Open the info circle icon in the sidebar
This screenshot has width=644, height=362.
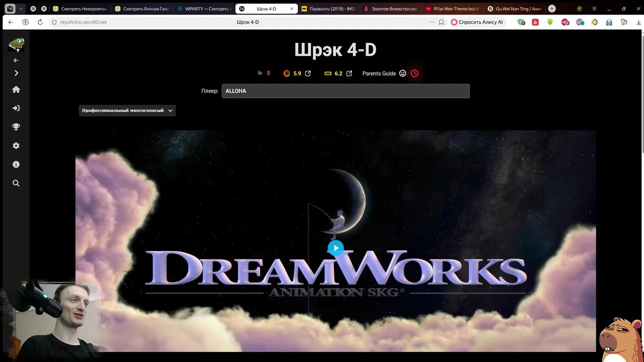tap(16, 164)
